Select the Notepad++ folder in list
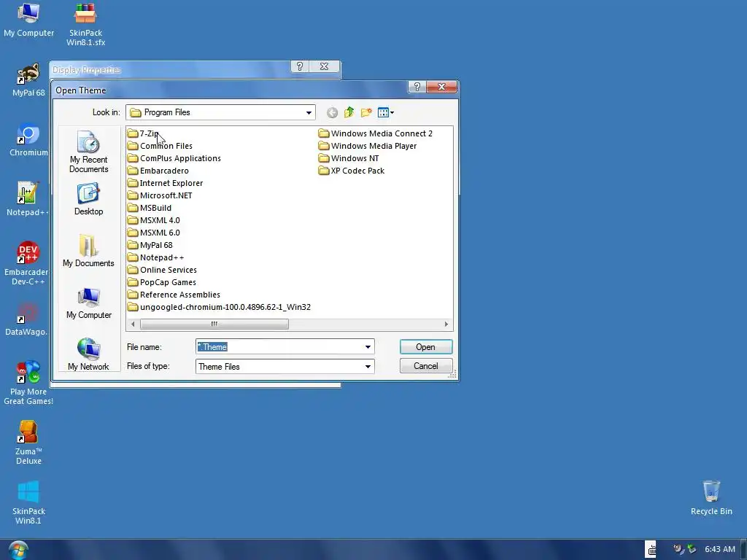This screenshot has width=747, height=560. tap(156, 257)
